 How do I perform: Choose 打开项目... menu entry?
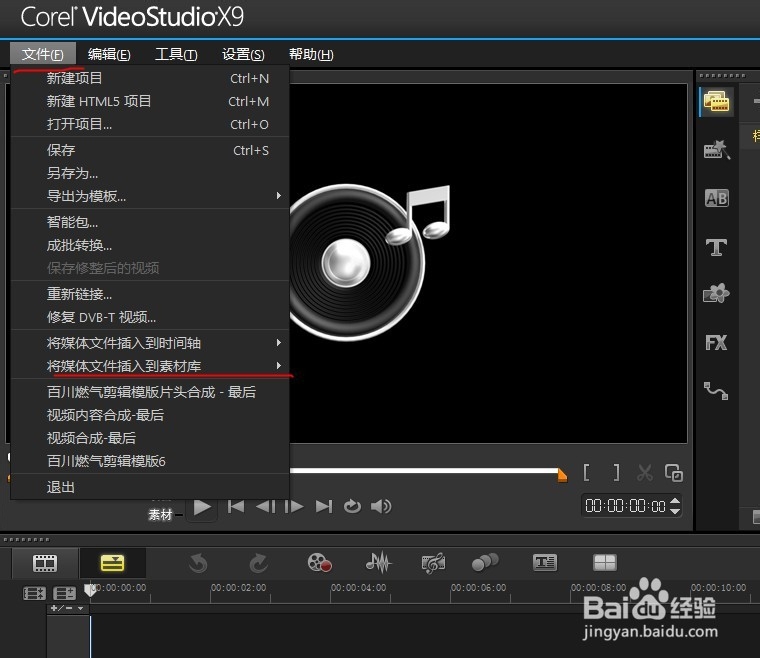point(149,124)
